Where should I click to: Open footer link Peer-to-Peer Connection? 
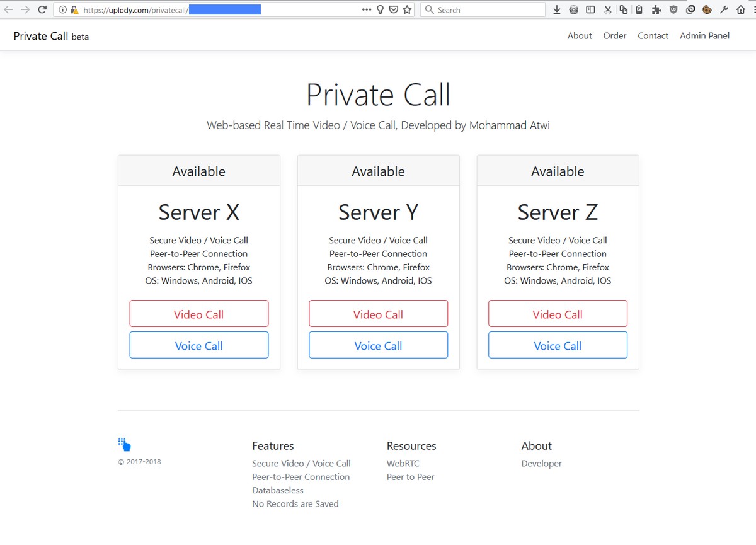[x=301, y=477]
